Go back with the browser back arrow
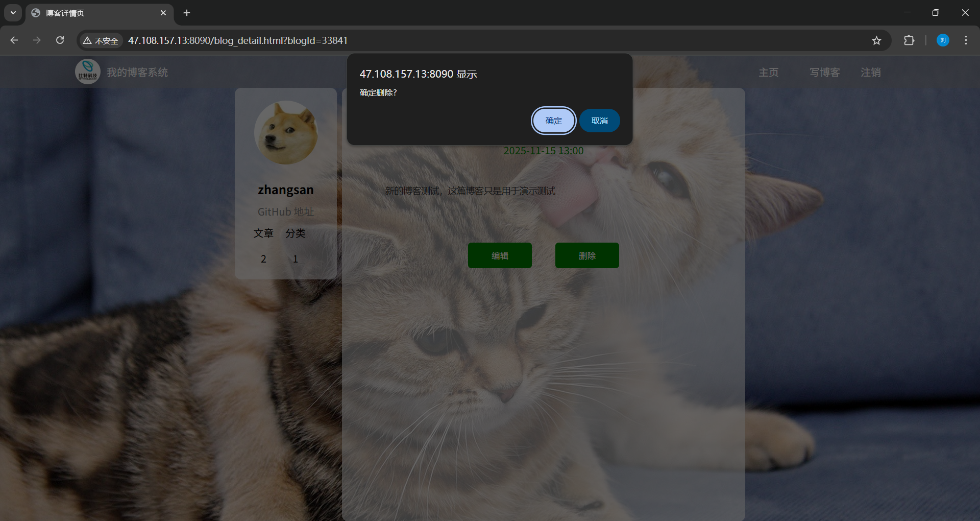Screen dimensions: 980x521 coord(14,40)
